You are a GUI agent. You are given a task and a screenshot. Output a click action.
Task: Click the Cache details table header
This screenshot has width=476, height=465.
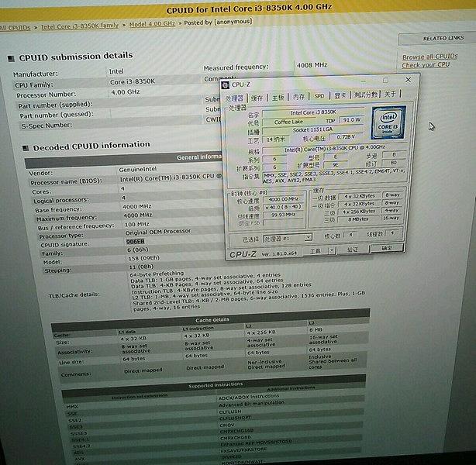pyautogui.click(x=211, y=319)
